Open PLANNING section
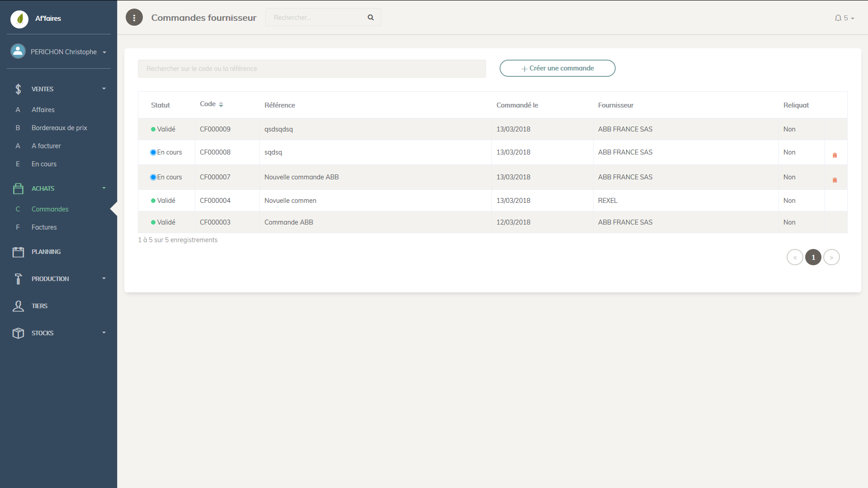 tap(46, 252)
